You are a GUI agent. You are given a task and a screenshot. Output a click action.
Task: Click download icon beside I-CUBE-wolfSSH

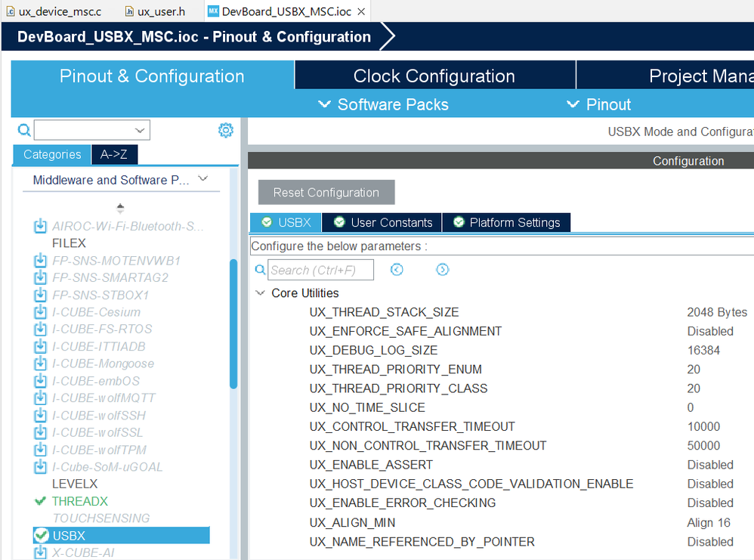[40, 415]
